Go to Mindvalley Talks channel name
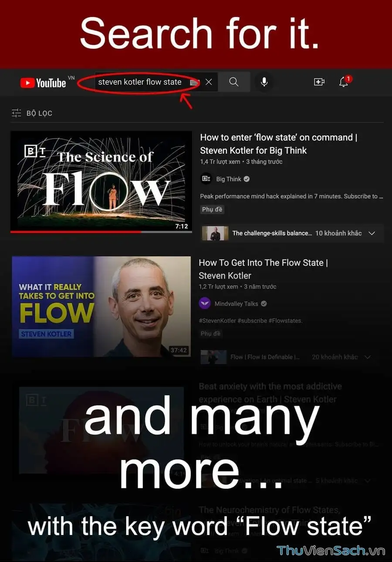Viewport: 392px width, 562px height. 237,303
